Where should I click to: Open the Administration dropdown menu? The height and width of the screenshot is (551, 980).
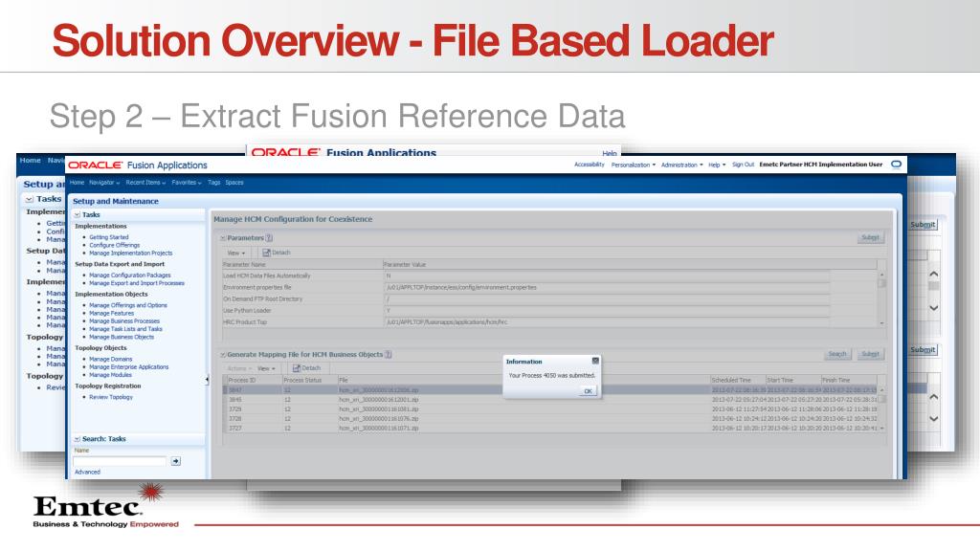(681, 165)
